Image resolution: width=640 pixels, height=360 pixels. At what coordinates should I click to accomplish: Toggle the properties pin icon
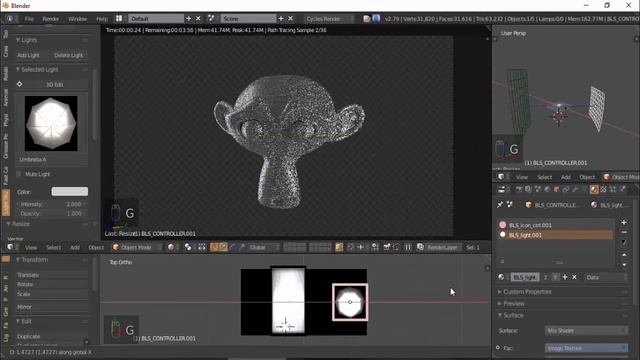(x=500, y=205)
